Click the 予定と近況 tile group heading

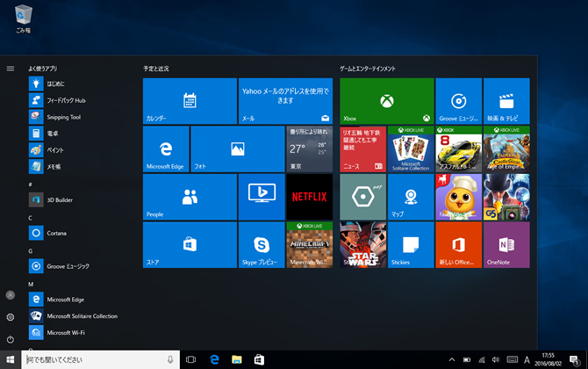coord(156,68)
